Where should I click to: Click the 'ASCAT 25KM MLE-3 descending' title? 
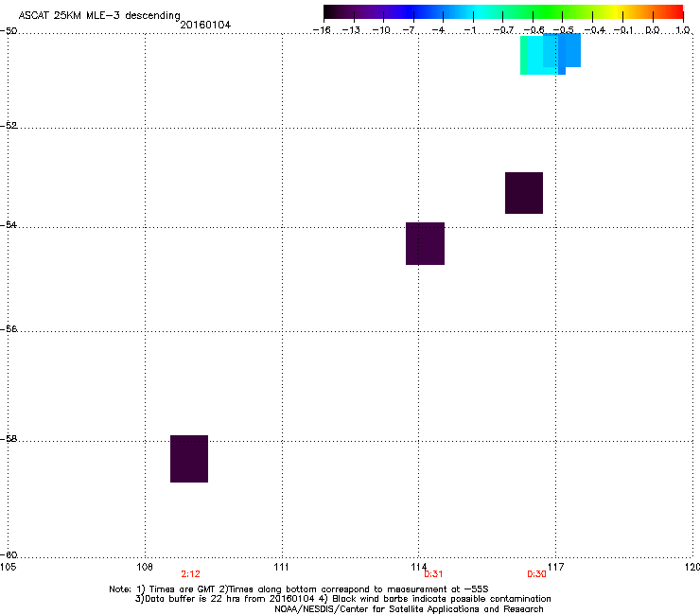click(99, 16)
